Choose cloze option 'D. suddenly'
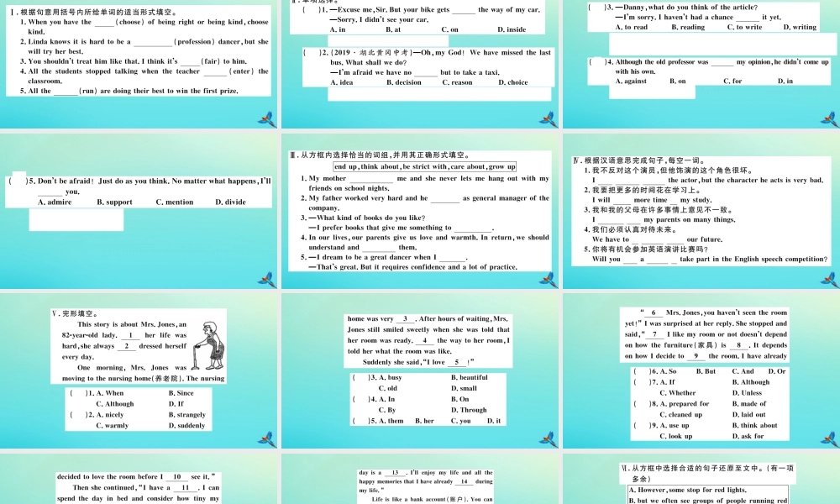840x504 pixels. (187, 425)
